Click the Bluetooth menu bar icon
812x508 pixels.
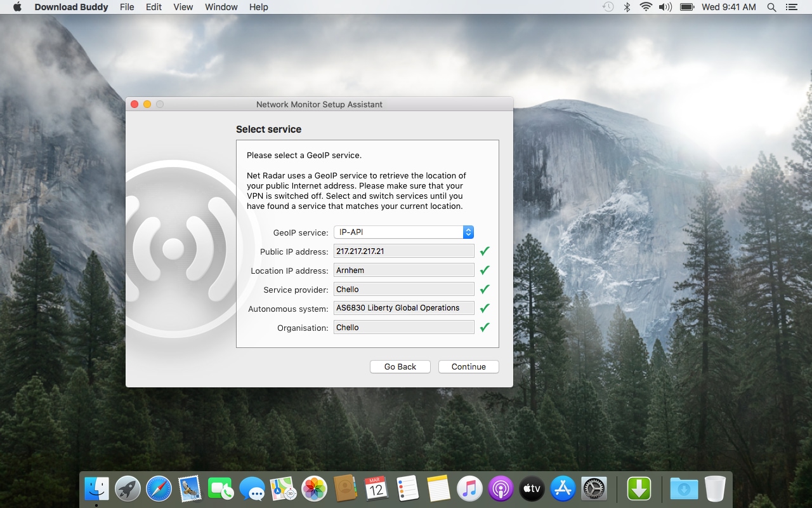click(x=627, y=7)
